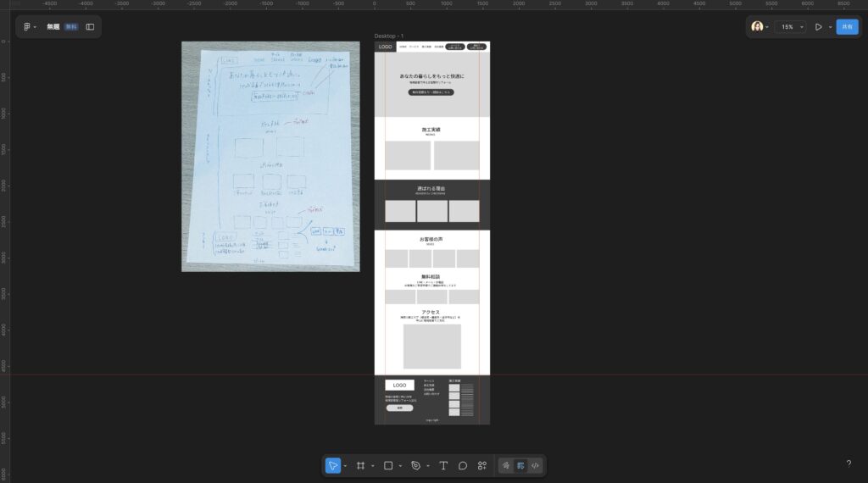Switch to Design mode
Viewport: 868px width, 483px height.
click(520, 465)
